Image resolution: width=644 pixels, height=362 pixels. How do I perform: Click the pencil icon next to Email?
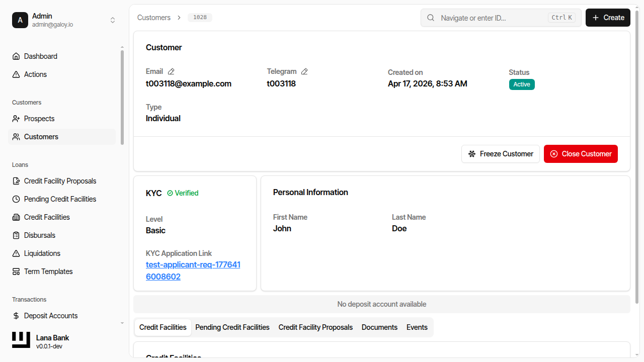(x=171, y=71)
